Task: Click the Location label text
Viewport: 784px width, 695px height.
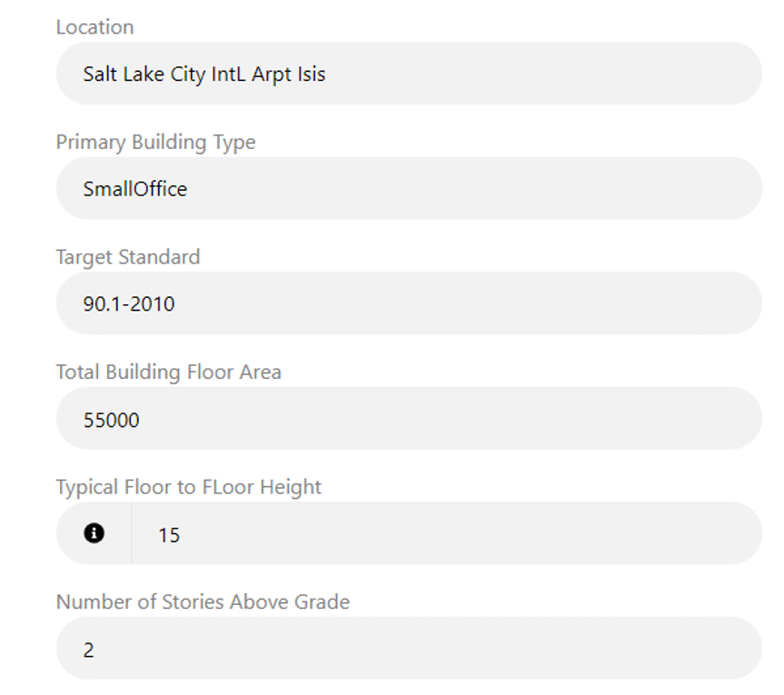Action: point(95,27)
